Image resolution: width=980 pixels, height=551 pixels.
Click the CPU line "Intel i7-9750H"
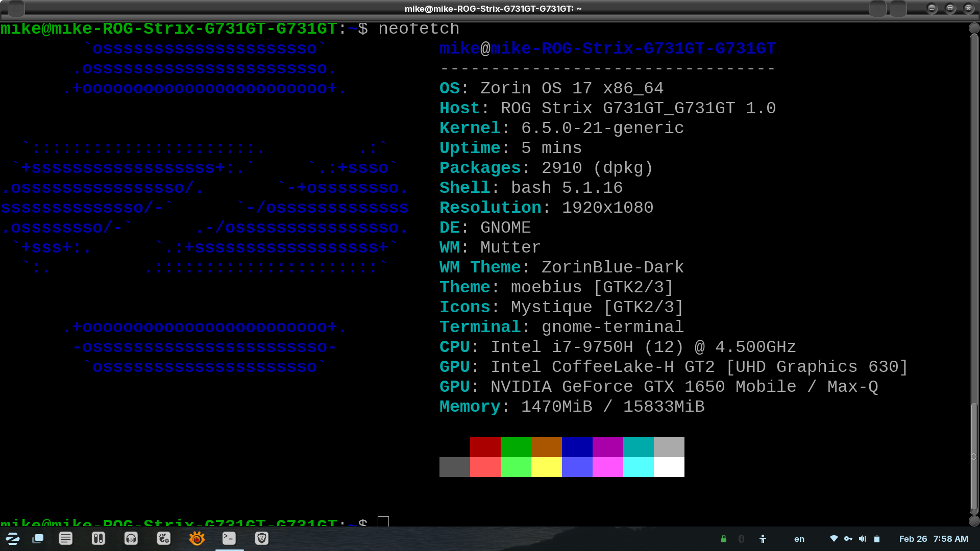tap(562, 347)
